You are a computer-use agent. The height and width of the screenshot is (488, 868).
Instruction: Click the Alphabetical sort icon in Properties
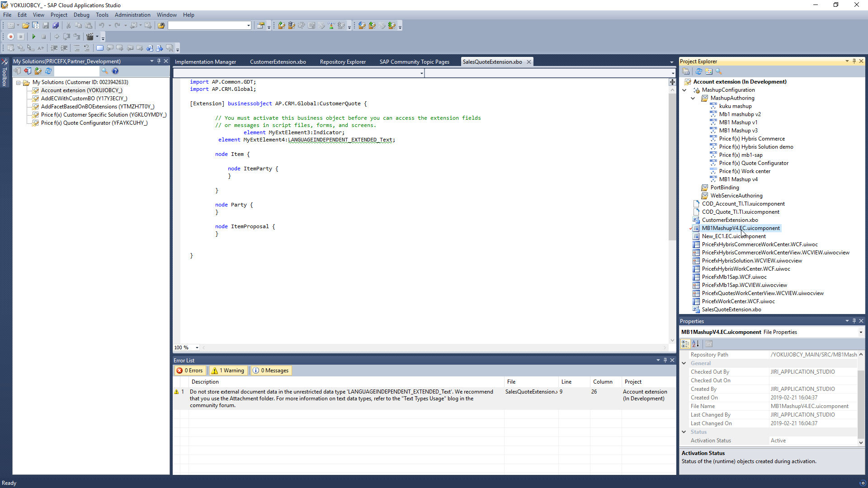(x=696, y=344)
